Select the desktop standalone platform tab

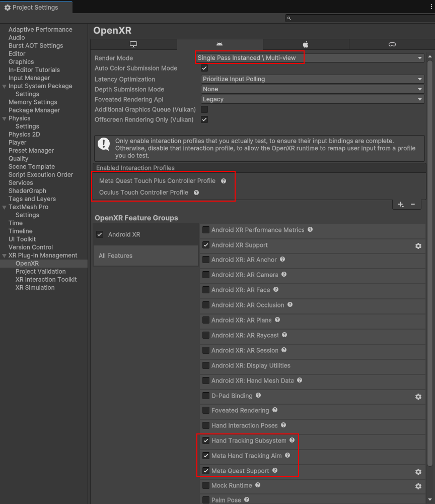pyautogui.click(x=133, y=45)
